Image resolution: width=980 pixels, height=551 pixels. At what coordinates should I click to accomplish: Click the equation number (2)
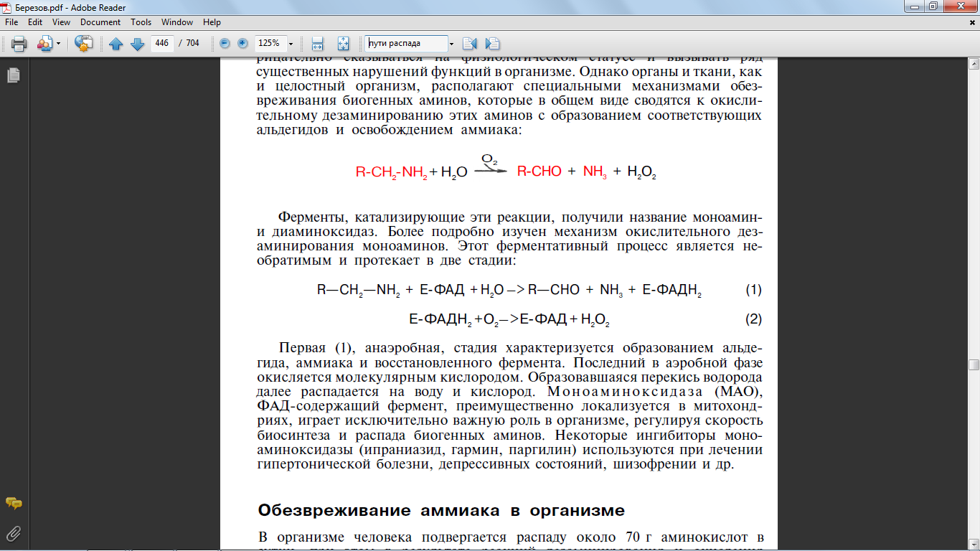753,319
